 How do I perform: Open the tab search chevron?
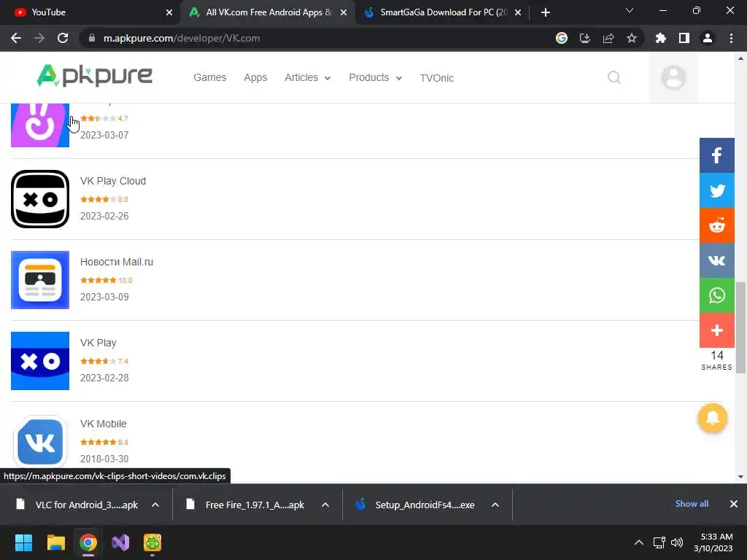pyautogui.click(x=630, y=10)
